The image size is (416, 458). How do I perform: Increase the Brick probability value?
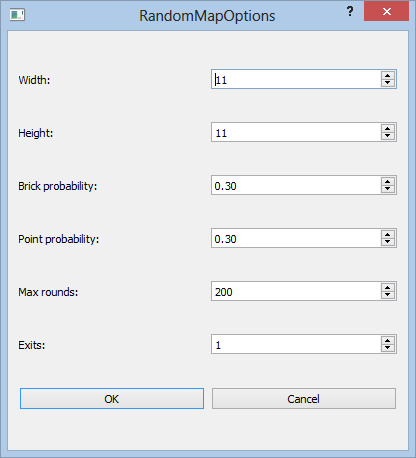[387, 181]
